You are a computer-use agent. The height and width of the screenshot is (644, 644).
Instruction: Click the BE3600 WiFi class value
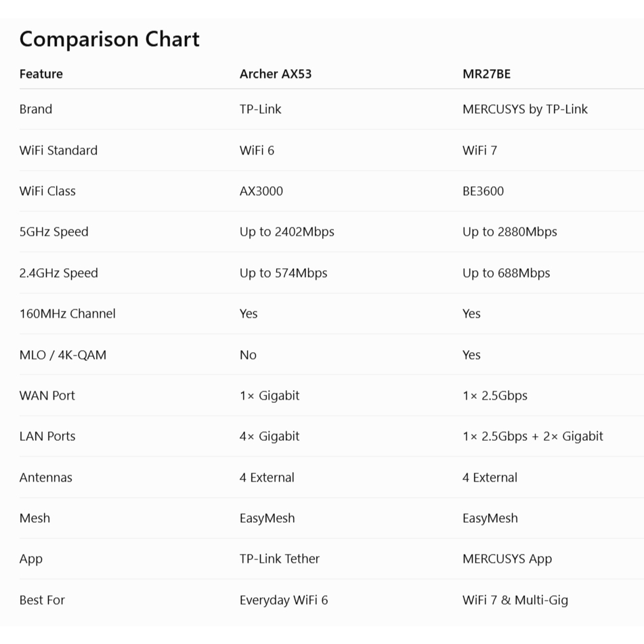(x=483, y=191)
